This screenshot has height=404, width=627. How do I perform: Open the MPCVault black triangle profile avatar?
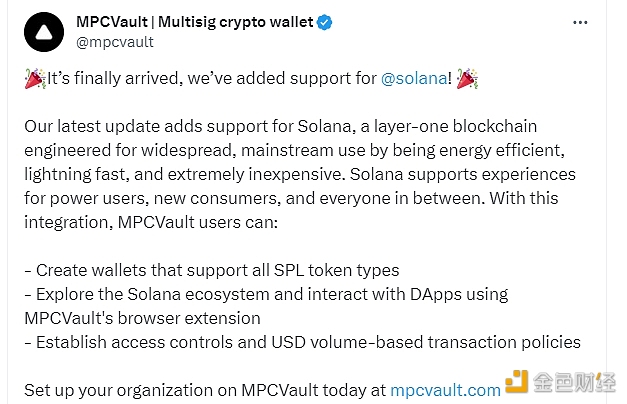pos(44,32)
